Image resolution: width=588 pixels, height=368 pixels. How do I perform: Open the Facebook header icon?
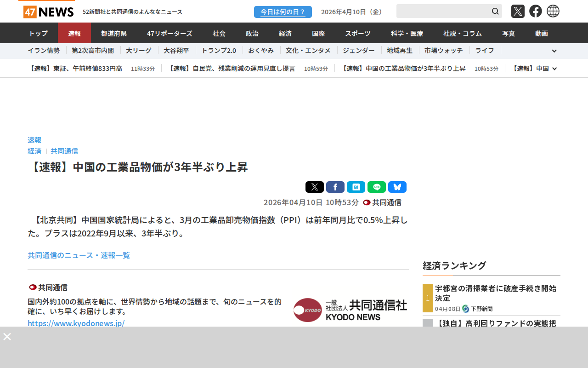[536, 11]
